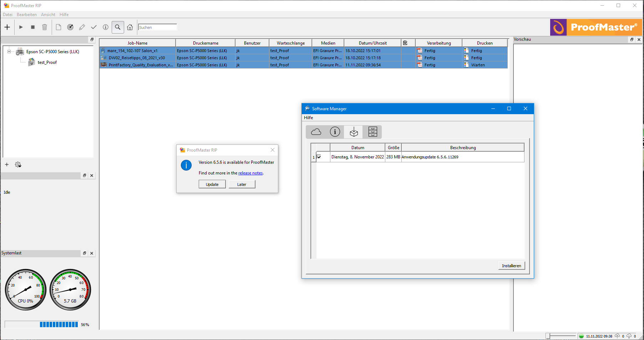Viewport: 644px width, 340px height.
Task: Uncheck the Anwendungsupdate 6.5.6.11269 checkbox
Action: 319,157
